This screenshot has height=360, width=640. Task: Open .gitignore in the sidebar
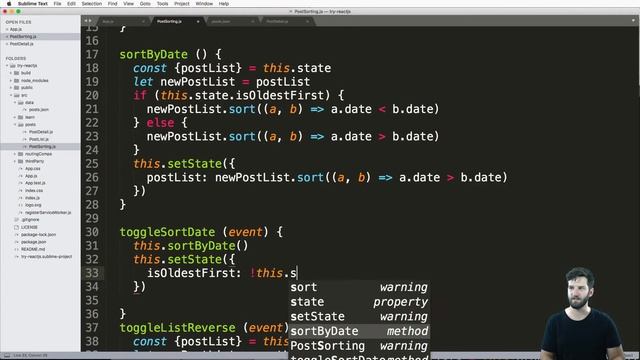pos(30,220)
